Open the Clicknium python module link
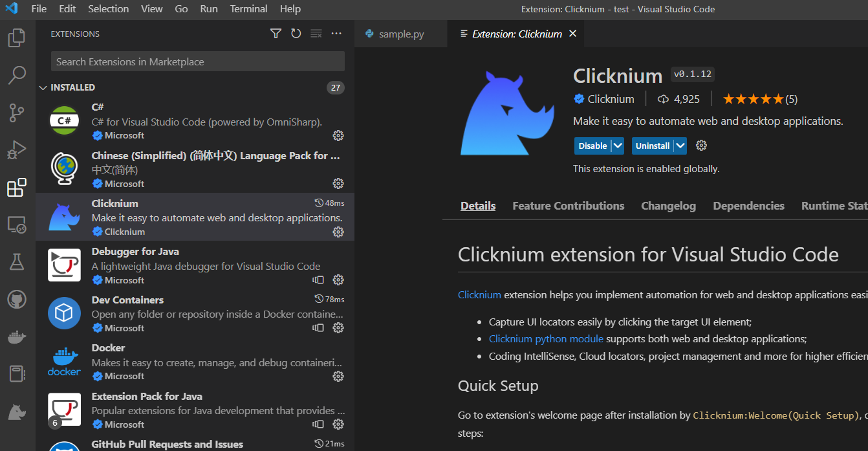The width and height of the screenshot is (868, 451). click(546, 338)
